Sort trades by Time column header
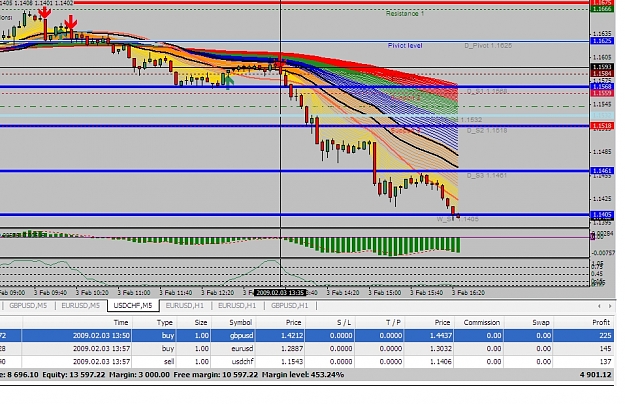This screenshot has width=625, height=404. click(x=121, y=322)
